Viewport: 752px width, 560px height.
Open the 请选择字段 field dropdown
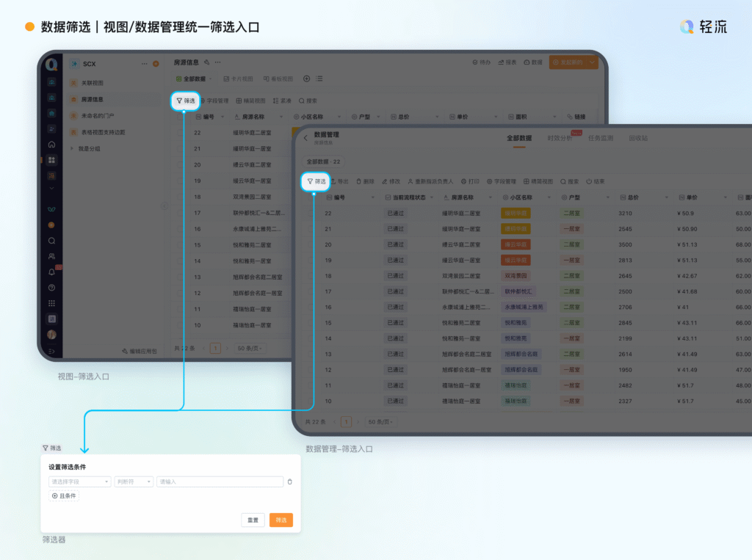tap(79, 482)
